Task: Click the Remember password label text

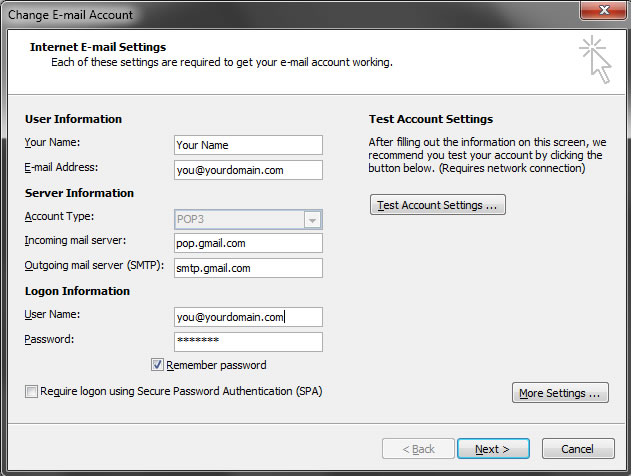Action: click(216, 365)
